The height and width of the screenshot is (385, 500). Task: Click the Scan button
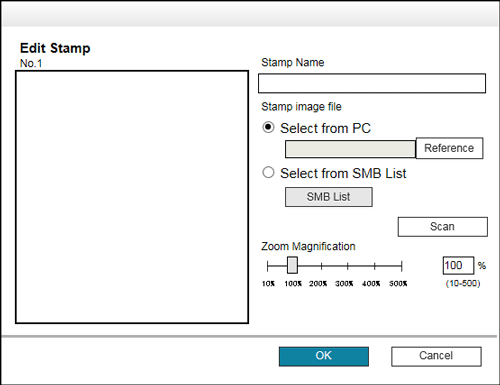[x=443, y=227]
